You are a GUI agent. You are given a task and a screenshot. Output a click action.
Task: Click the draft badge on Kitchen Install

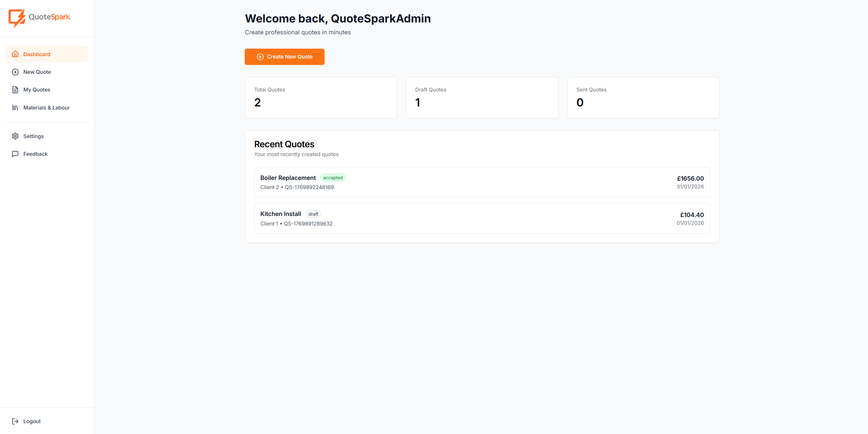pos(313,214)
